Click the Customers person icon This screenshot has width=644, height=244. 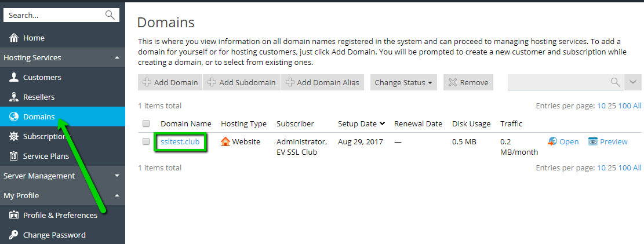pos(14,78)
